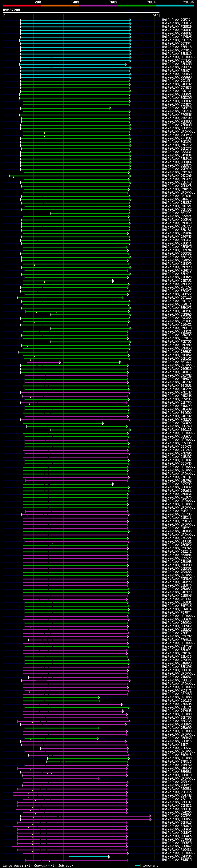Select hit UniRef100_Q15ES9
Screen dimensions: 197x868
[x=177, y=765]
